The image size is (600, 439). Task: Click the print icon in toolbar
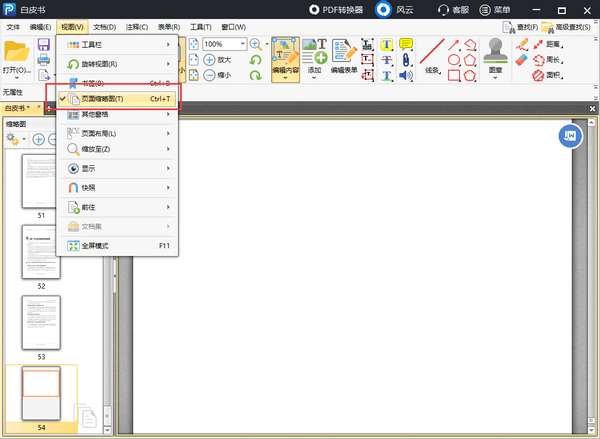click(x=43, y=61)
